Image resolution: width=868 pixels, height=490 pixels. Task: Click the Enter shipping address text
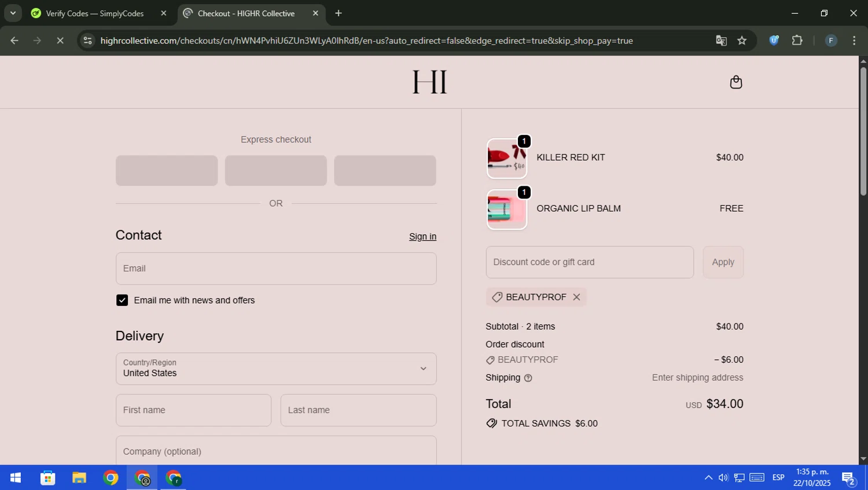pyautogui.click(x=698, y=378)
